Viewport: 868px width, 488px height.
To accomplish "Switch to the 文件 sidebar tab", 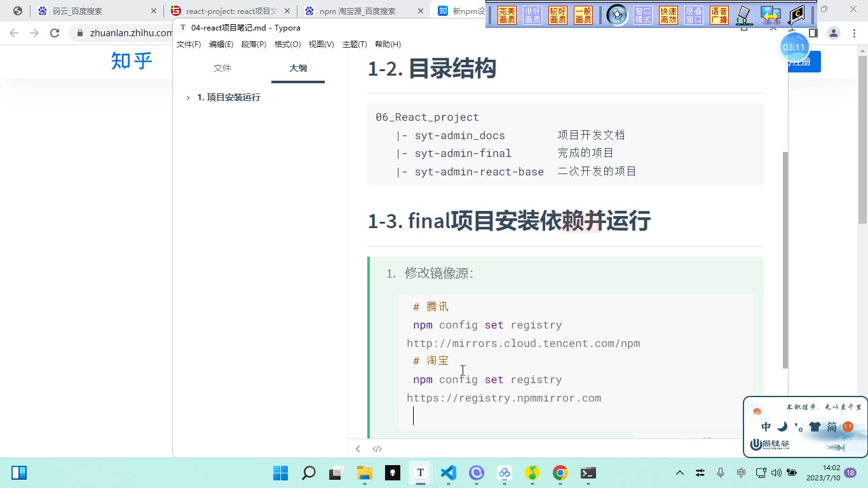I will click(222, 68).
